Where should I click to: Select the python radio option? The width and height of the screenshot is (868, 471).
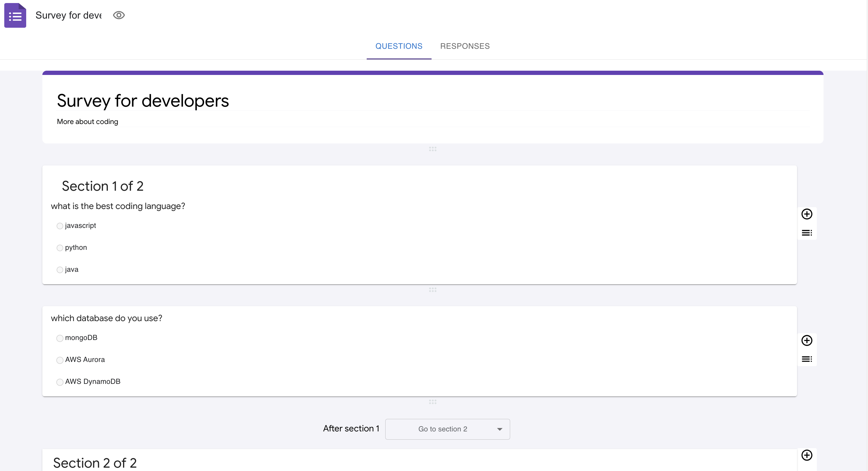[60, 248]
